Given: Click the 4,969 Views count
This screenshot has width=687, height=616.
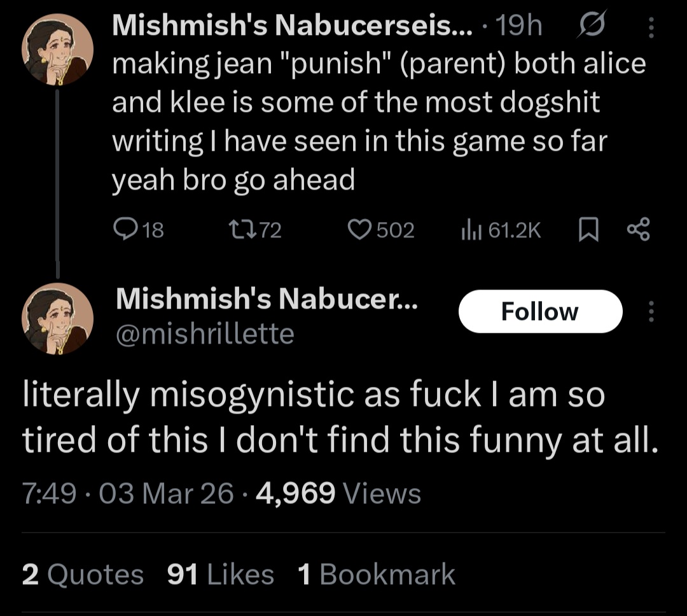Looking at the screenshot, I should (338, 493).
